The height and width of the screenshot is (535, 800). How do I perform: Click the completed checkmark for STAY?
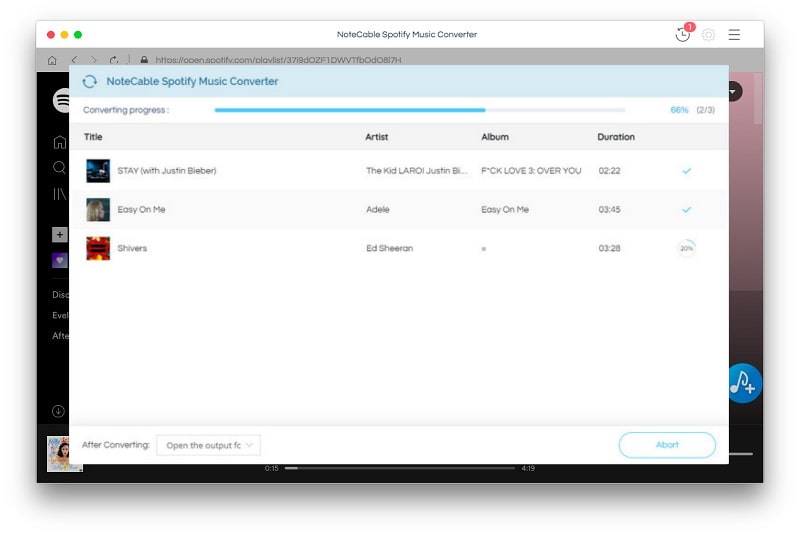click(687, 171)
